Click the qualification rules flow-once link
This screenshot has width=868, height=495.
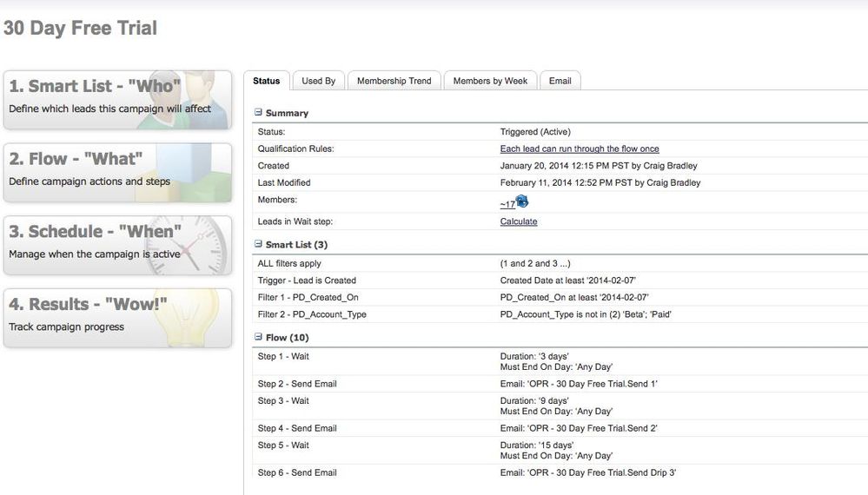(x=579, y=149)
